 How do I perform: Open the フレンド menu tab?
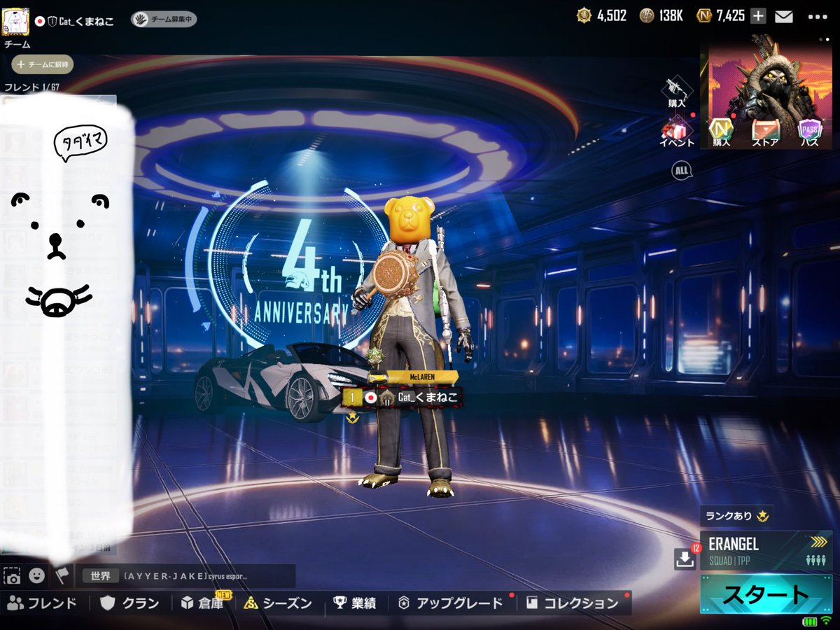point(42,603)
